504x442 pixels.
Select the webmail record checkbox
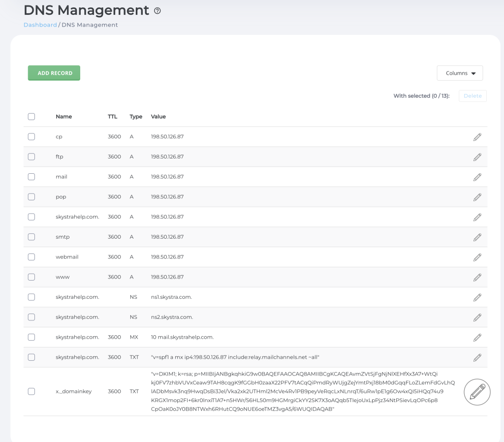pyautogui.click(x=31, y=257)
